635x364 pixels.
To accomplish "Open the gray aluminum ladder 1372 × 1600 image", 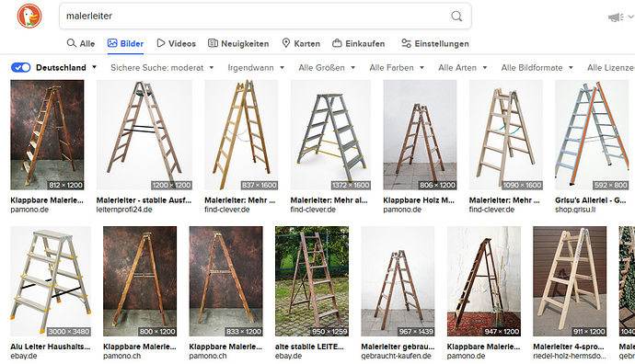I will (330, 135).
